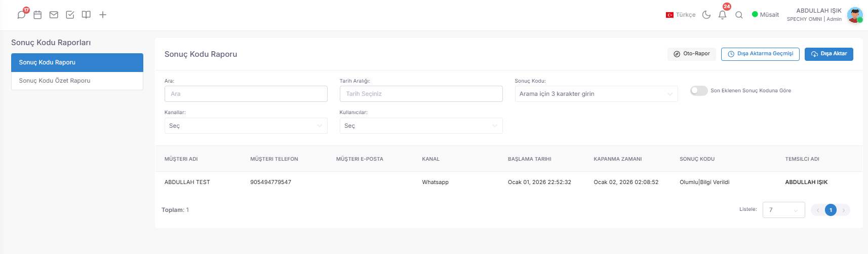This screenshot has width=868, height=254.
Task: Click the search magnifier icon
Action: [739, 15]
